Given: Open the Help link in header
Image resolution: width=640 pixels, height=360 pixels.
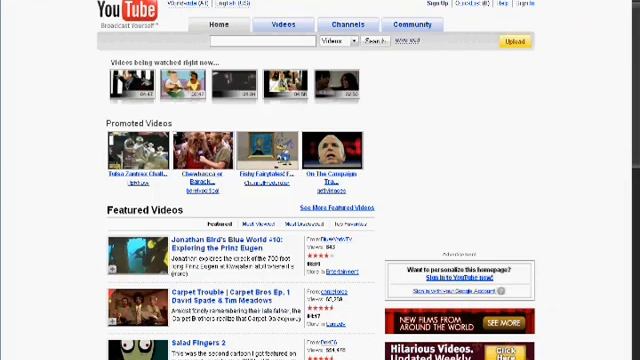Looking at the screenshot, I should point(503,3).
